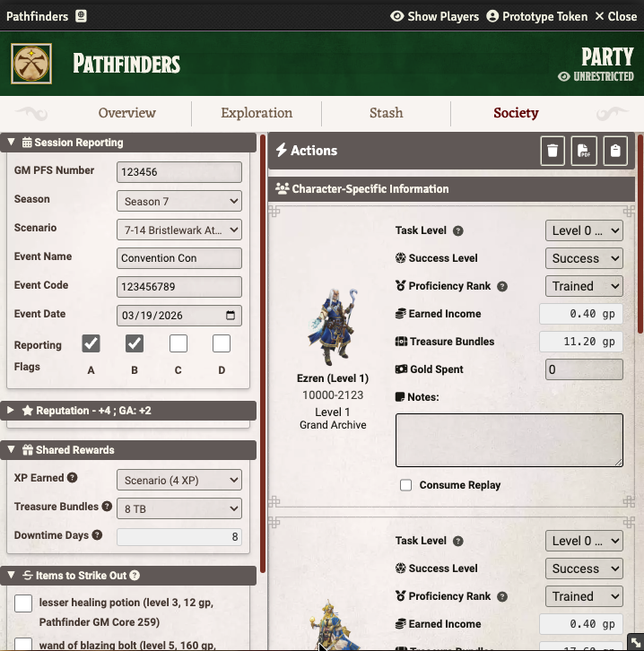
Task: Click the Event Name field
Action: click(x=179, y=258)
